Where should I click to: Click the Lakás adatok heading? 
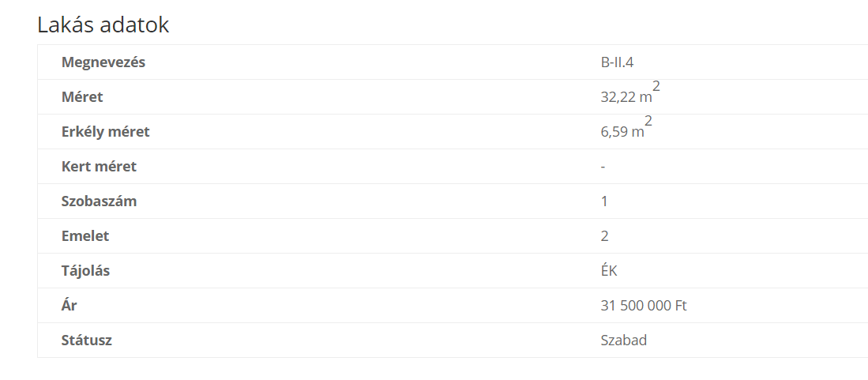[x=103, y=25]
